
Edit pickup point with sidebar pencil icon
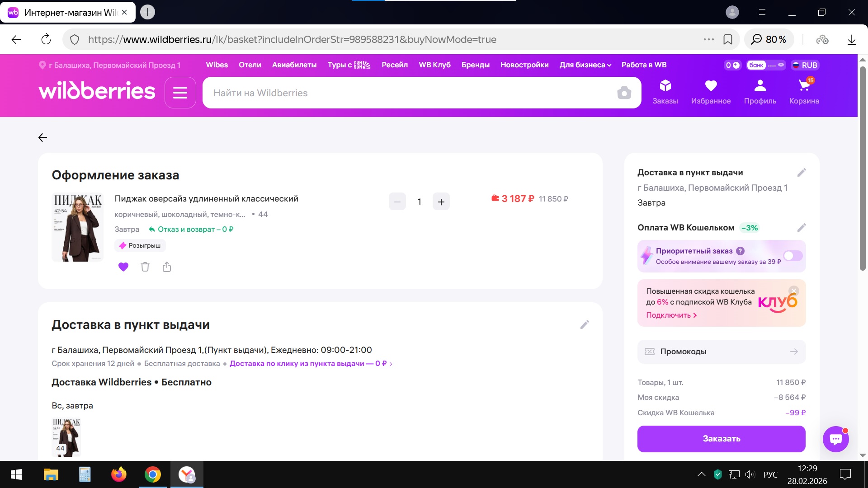(801, 173)
